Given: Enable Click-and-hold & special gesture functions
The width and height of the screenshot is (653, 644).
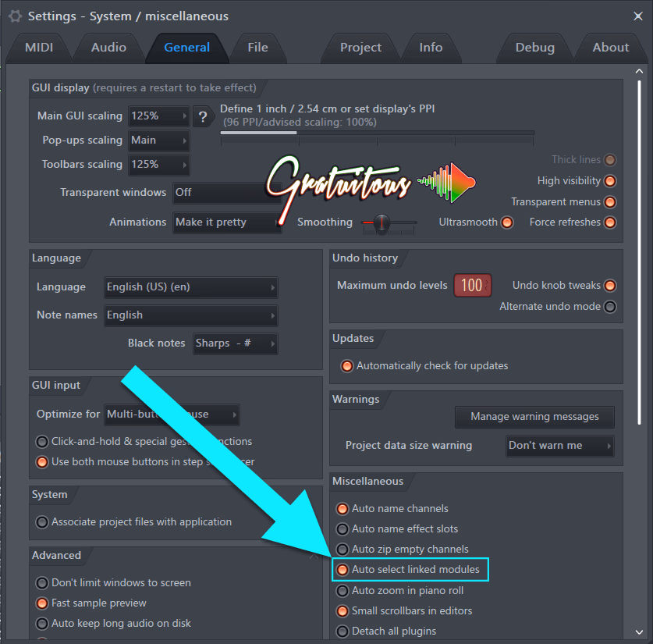Looking at the screenshot, I should pyautogui.click(x=41, y=442).
